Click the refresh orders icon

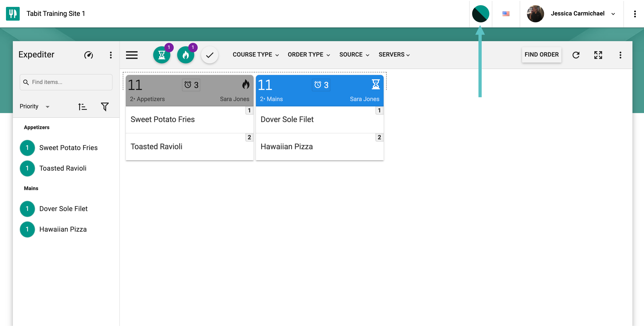(x=576, y=55)
